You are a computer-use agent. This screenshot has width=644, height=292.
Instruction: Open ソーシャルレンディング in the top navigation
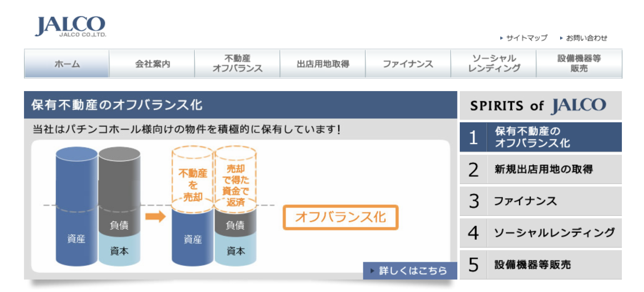[493, 64]
